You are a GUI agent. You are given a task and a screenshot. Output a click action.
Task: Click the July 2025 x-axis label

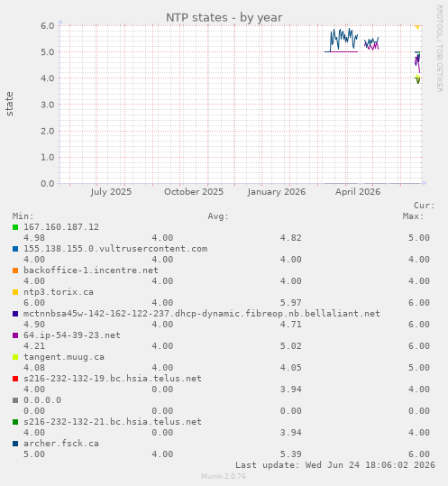(x=111, y=192)
